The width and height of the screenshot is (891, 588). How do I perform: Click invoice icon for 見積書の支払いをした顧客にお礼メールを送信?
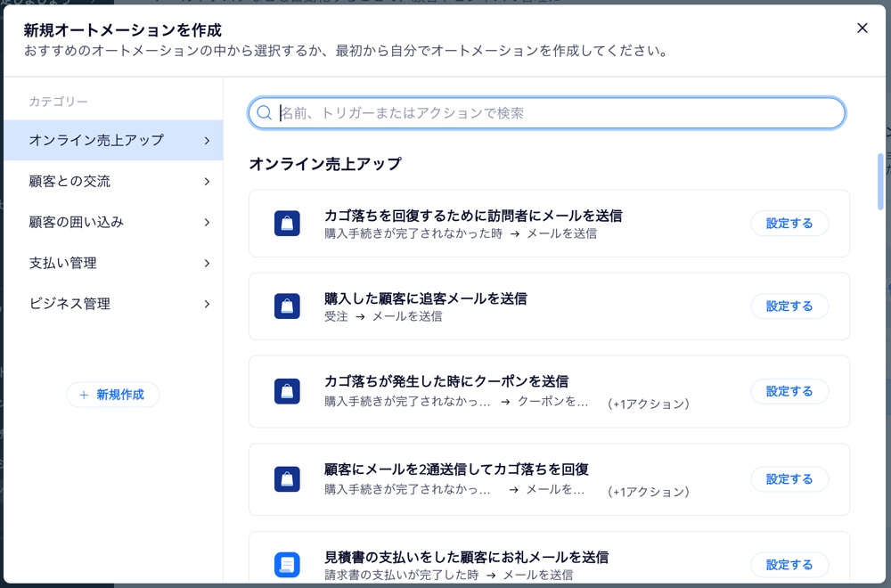287,565
